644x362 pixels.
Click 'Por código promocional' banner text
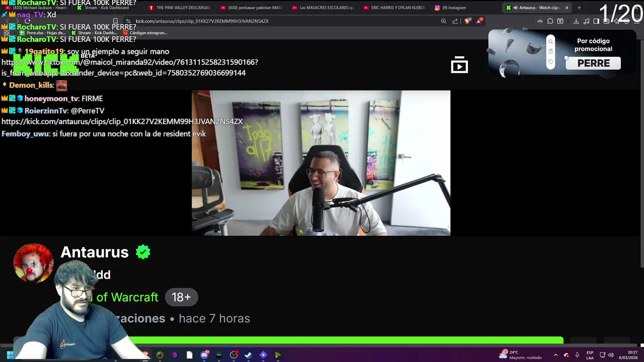click(594, 45)
